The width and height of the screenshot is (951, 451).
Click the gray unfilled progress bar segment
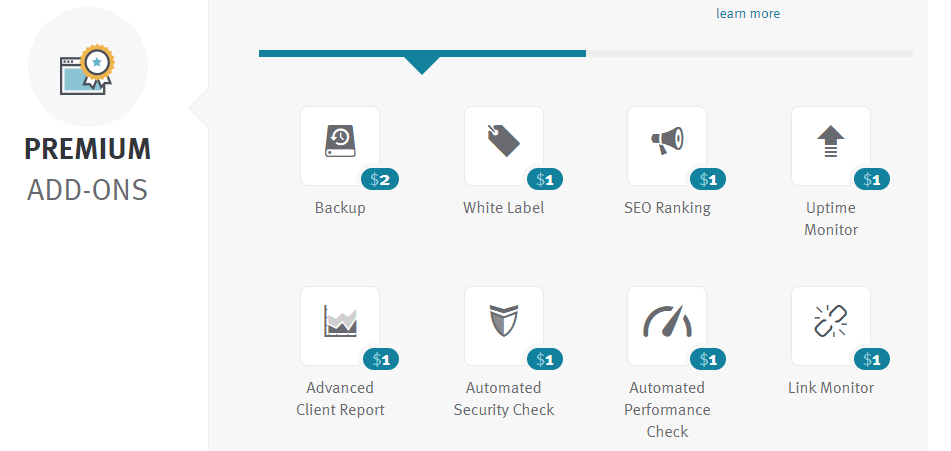tap(748, 53)
